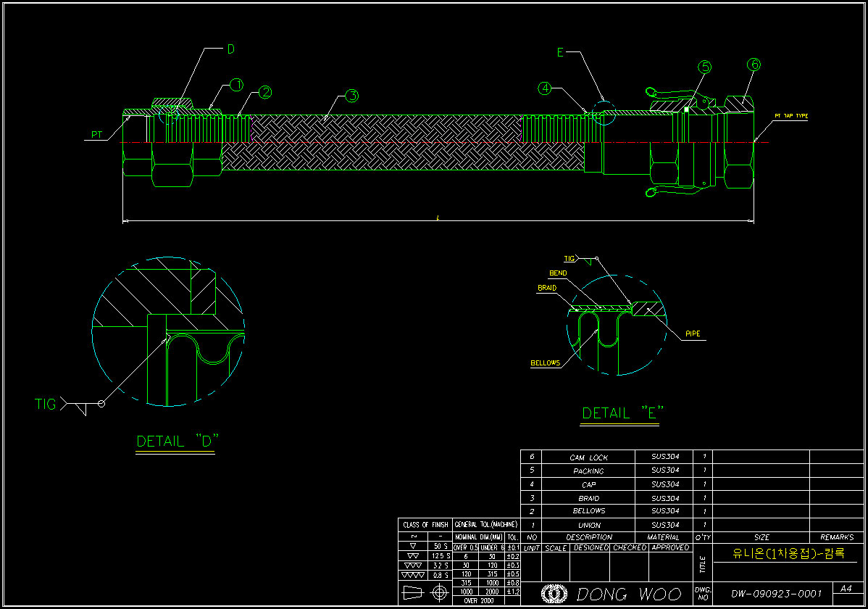868x609 pixels.
Task: Select balloon number 4 near the cap
Action: tap(545, 88)
